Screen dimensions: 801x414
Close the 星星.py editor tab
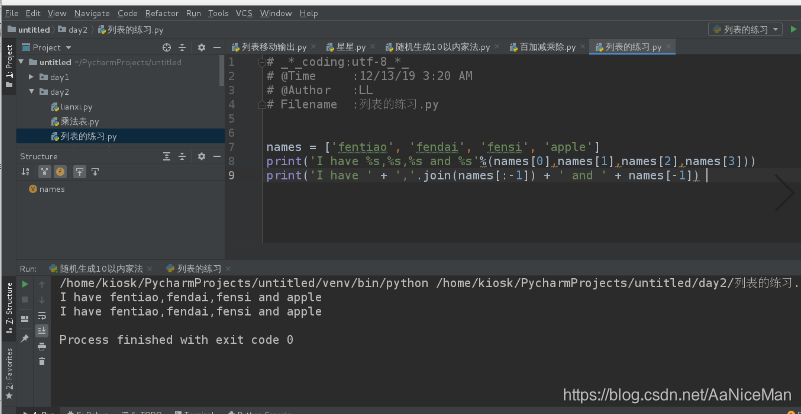click(x=372, y=48)
